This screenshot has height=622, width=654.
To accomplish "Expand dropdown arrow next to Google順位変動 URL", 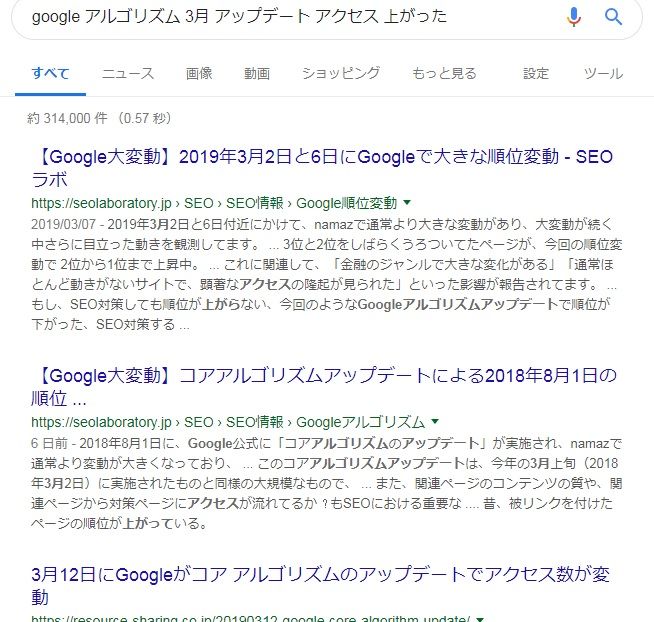I will point(407,203).
